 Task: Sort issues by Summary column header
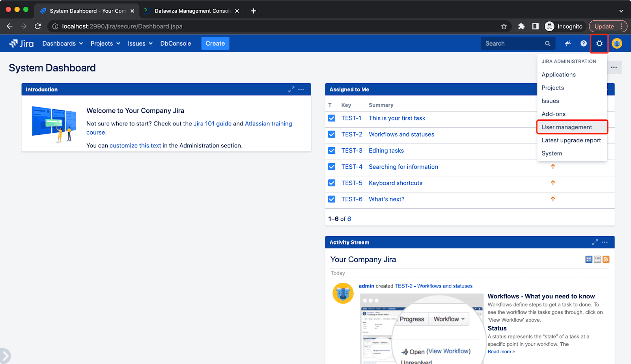381,105
